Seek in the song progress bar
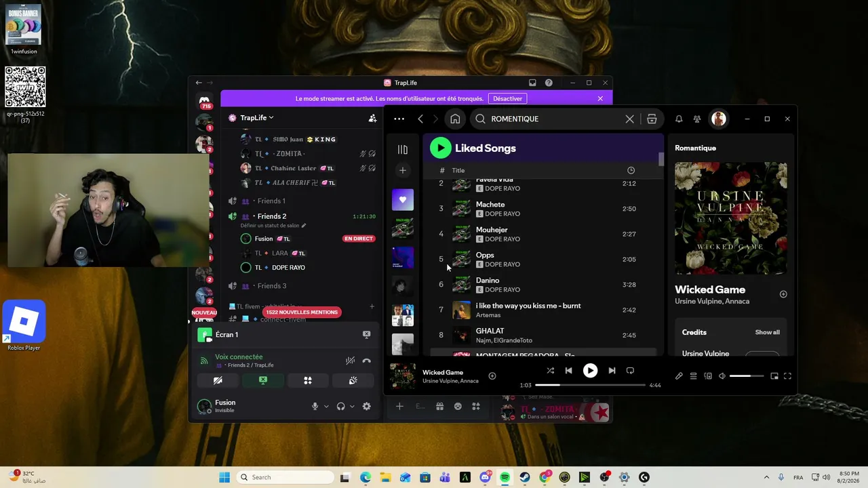 [590, 385]
